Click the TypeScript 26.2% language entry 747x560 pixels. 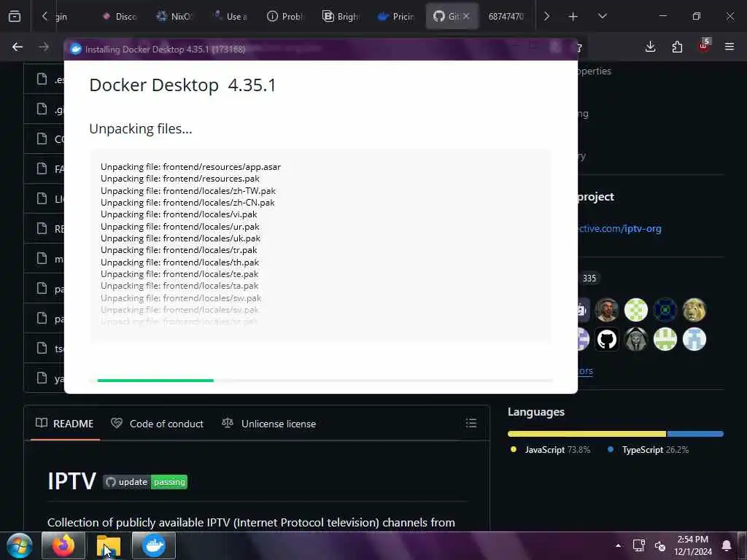tap(649, 449)
